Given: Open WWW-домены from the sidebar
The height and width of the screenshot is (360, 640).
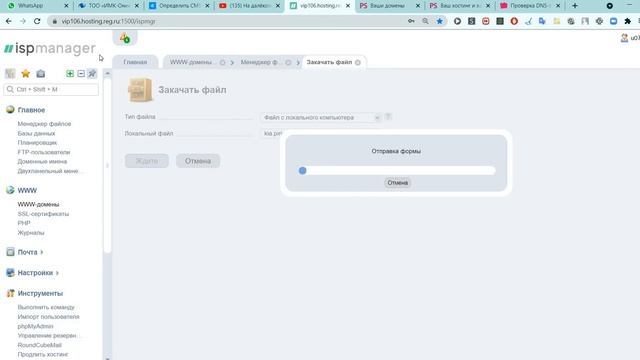Looking at the screenshot, I should tap(38, 204).
